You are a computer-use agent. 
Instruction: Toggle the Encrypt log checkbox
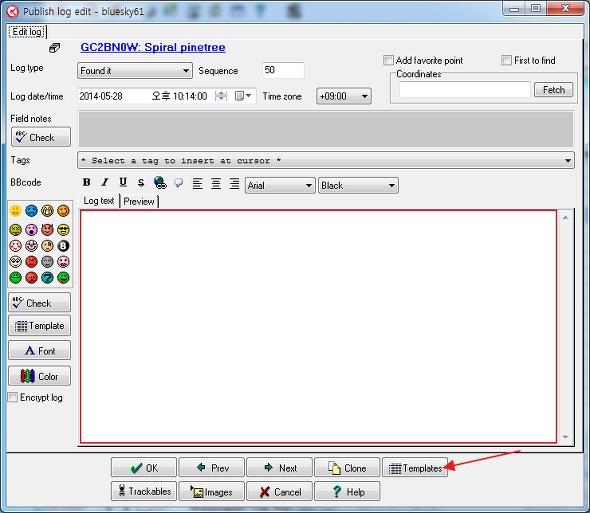[13, 397]
